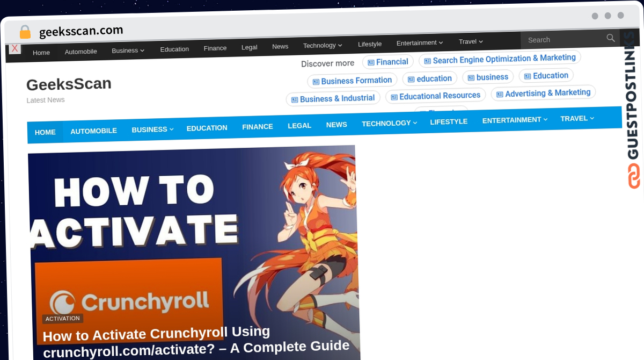
Task: Click the ACTIVATION category badge
Action: [63, 319]
